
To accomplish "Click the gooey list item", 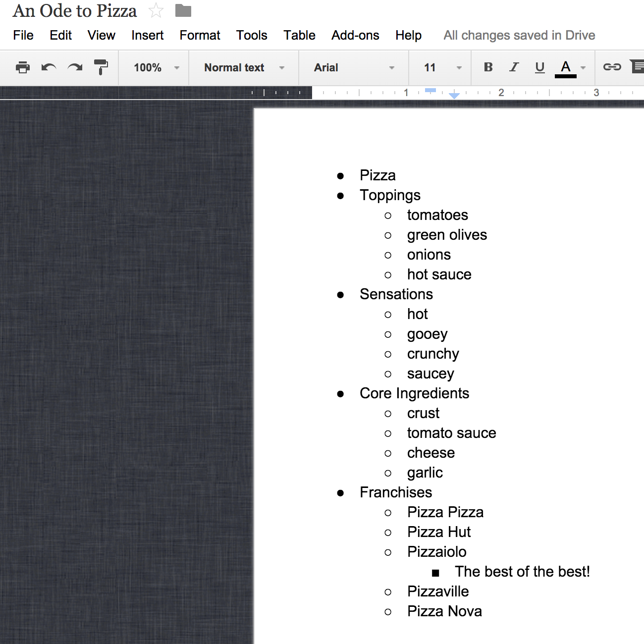I will click(428, 334).
